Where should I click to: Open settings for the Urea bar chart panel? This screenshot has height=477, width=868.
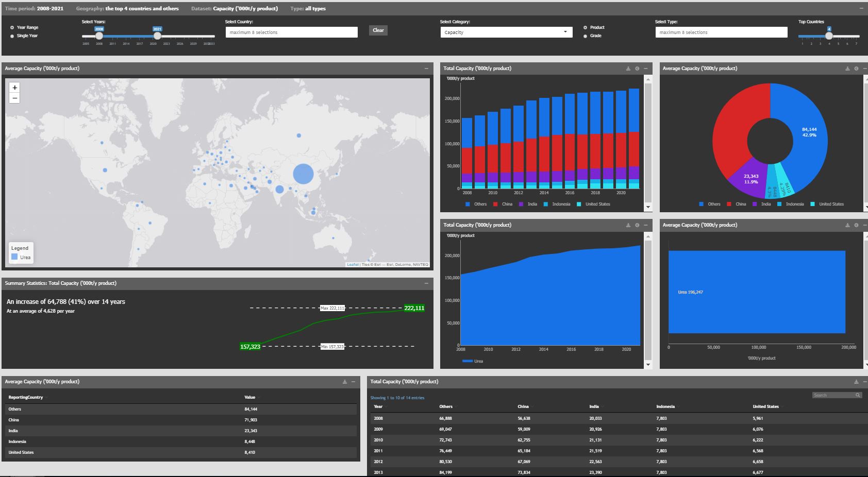tap(856, 225)
